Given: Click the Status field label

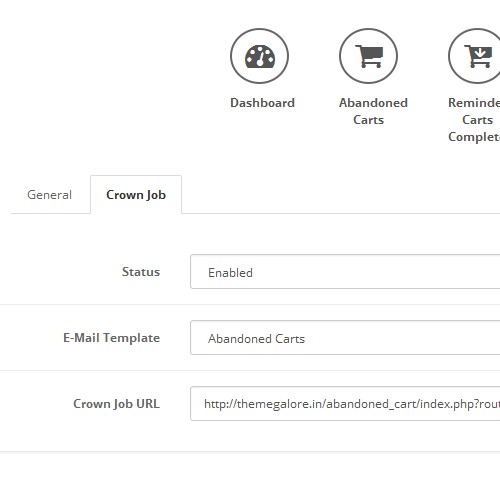Looking at the screenshot, I should tap(141, 272).
